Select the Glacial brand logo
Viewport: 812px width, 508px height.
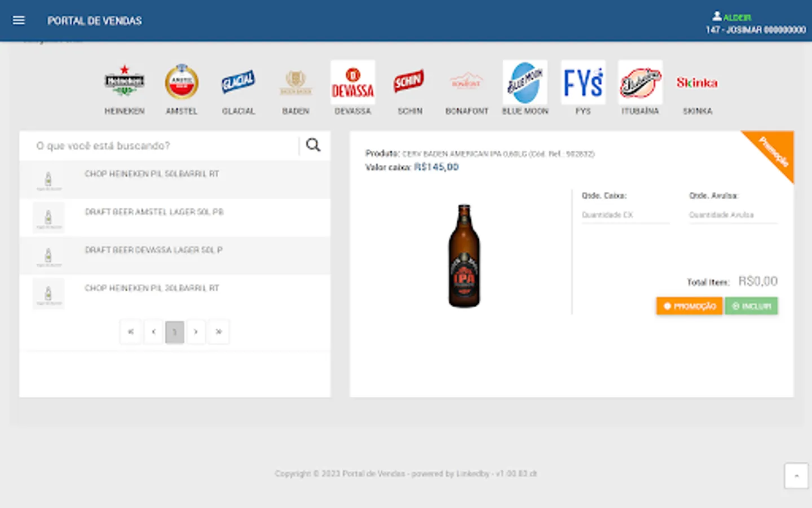point(239,82)
